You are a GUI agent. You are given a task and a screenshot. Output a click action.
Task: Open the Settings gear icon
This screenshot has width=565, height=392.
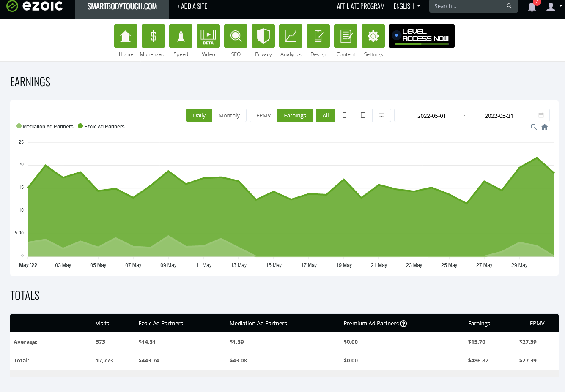point(373,36)
